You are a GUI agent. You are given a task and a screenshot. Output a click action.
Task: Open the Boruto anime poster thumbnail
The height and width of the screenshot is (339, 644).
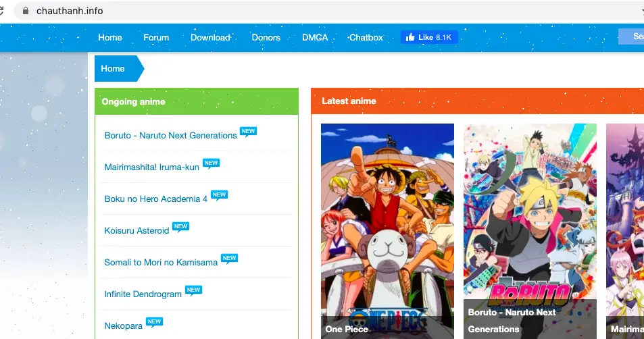(x=530, y=231)
